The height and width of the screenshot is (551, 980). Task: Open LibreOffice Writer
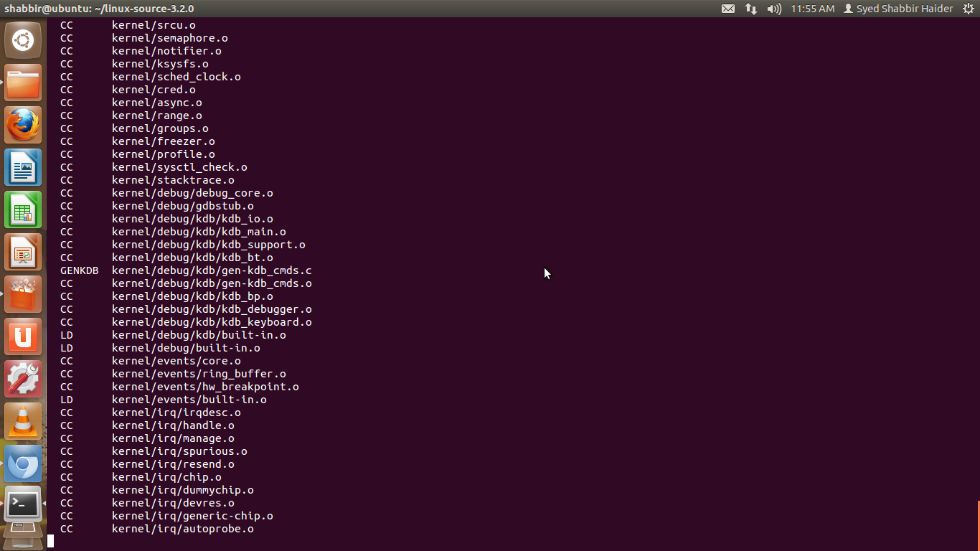(x=23, y=167)
